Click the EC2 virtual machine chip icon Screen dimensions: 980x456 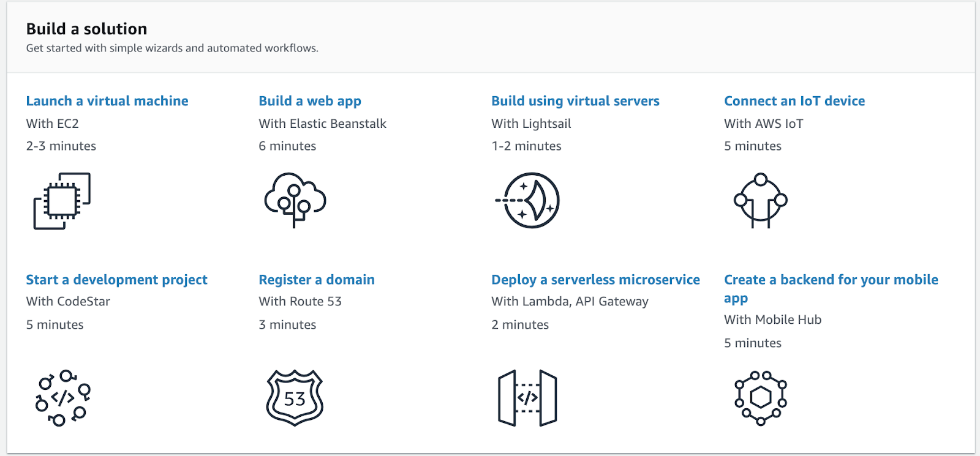(62, 201)
